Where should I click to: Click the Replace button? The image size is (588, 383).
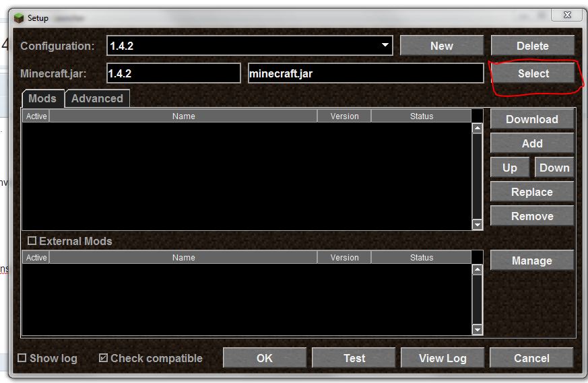(532, 192)
